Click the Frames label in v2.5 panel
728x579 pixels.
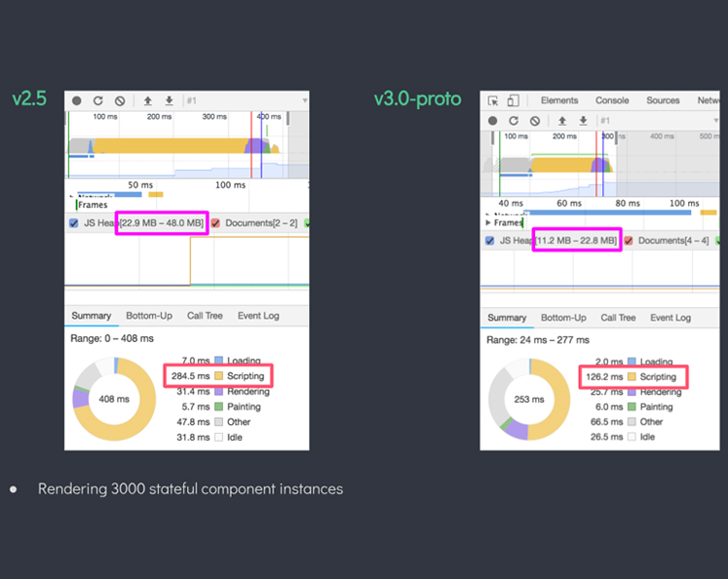pos(93,205)
